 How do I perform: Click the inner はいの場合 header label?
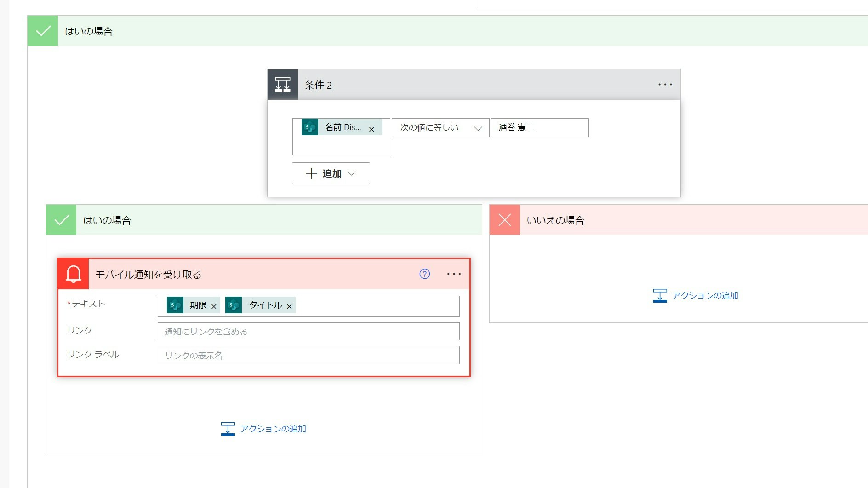[x=107, y=220]
